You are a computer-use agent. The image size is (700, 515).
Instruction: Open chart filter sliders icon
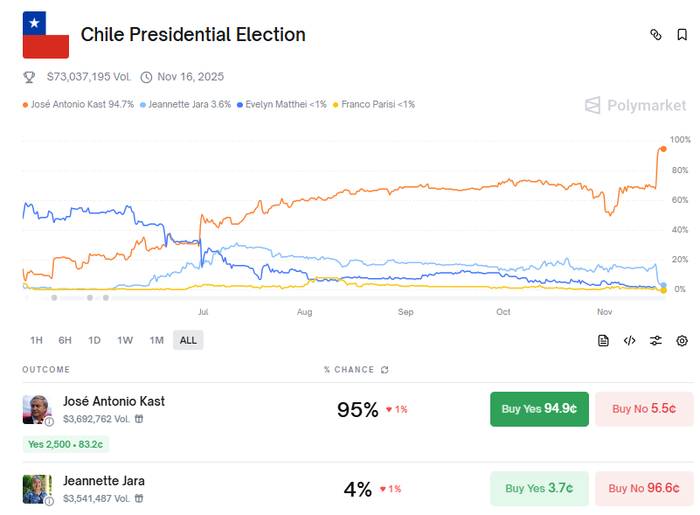point(656,340)
